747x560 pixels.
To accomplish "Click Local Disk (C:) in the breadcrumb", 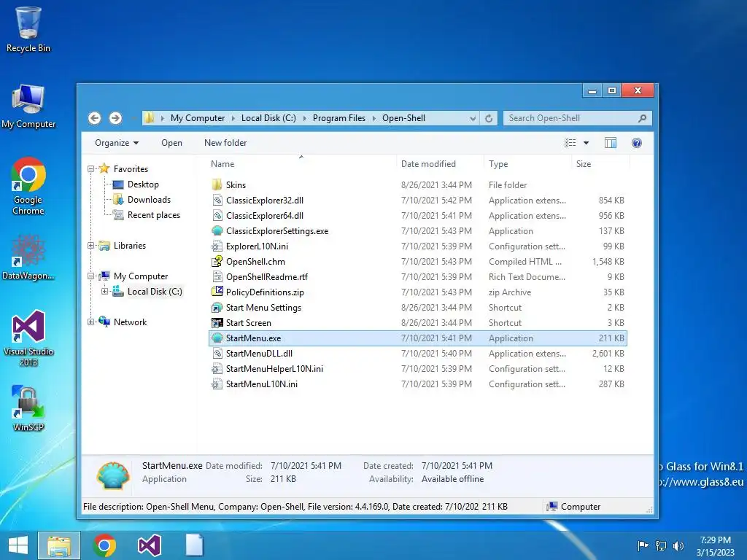I will point(268,118).
